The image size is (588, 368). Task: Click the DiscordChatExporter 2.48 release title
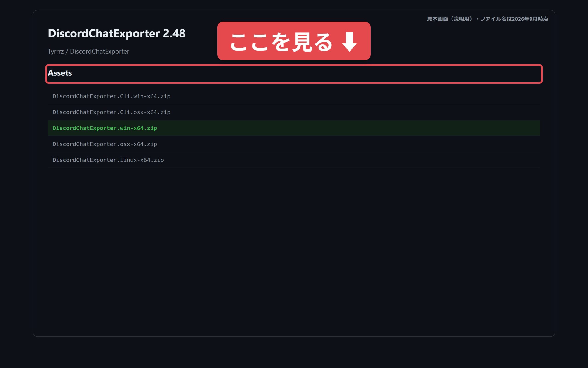(117, 33)
